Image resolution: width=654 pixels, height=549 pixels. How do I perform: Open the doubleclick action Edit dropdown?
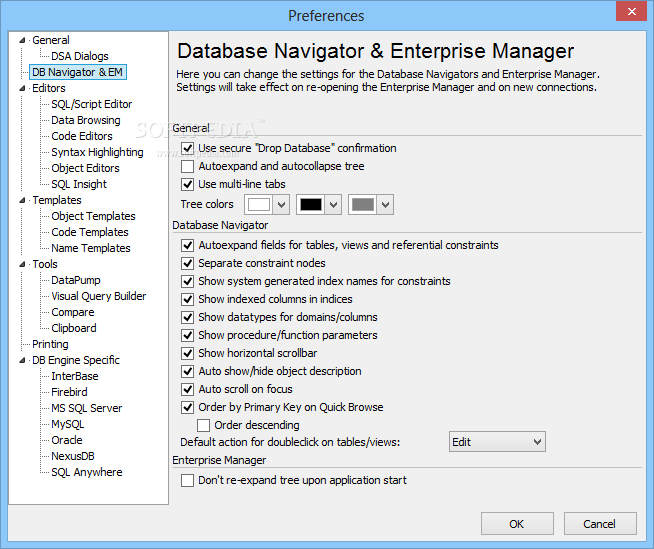[497, 442]
